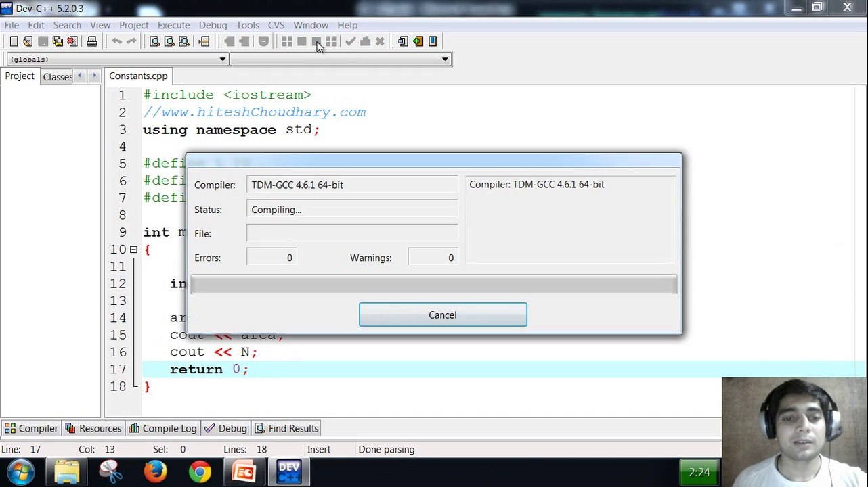Select the Constants.cpp editor tab

pos(138,76)
